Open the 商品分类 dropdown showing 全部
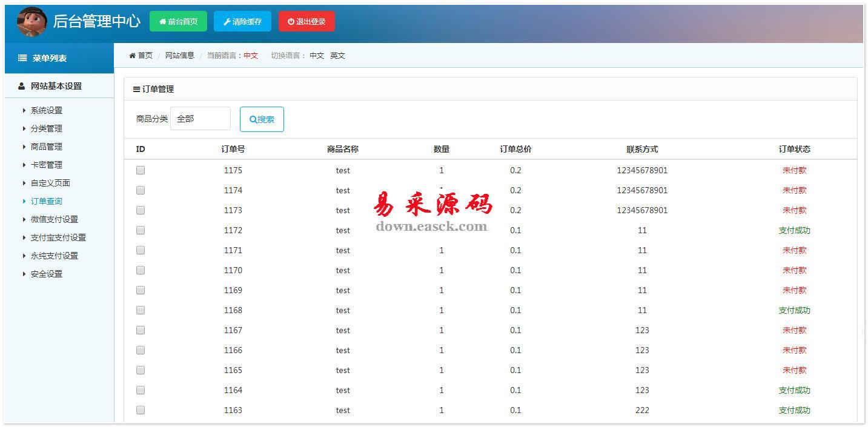This screenshot has height=427, width=868. coord(200,119)
